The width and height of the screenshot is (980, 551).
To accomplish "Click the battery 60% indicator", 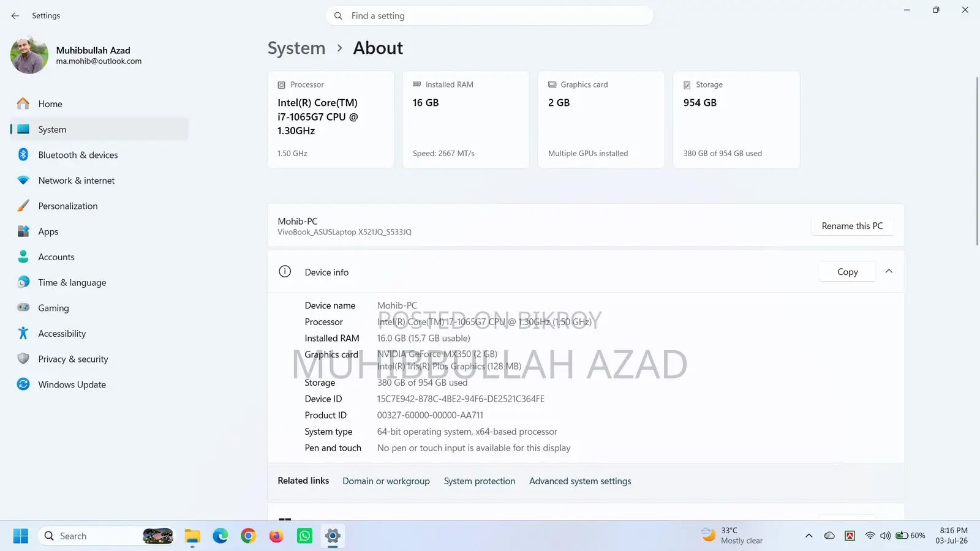I will pyautogui.click(x=911, y=536).
